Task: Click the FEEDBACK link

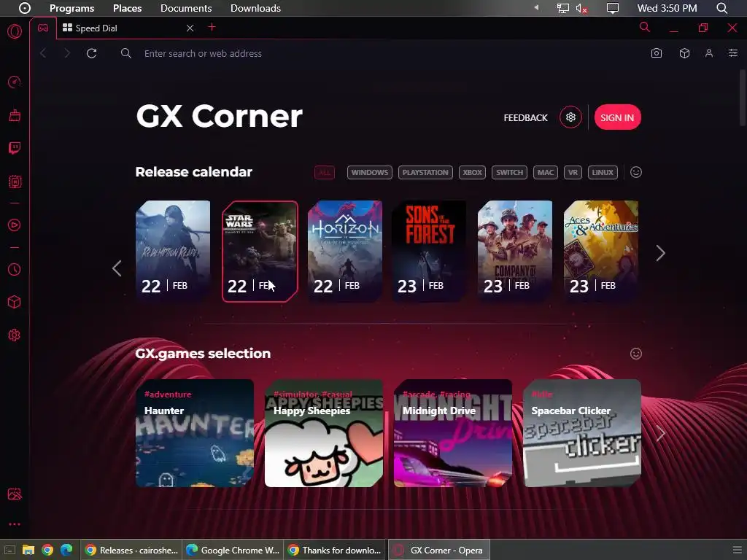Action: tap(525, 117)
